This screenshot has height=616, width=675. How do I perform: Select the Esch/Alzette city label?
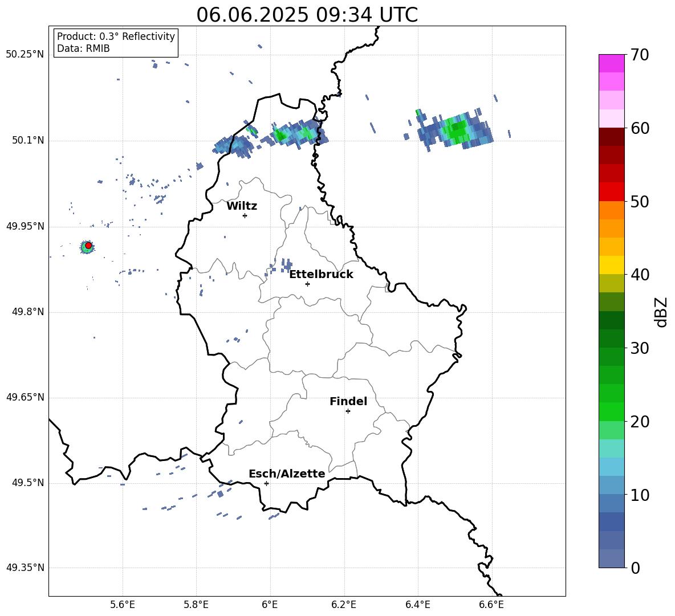(x=287, y=474)
